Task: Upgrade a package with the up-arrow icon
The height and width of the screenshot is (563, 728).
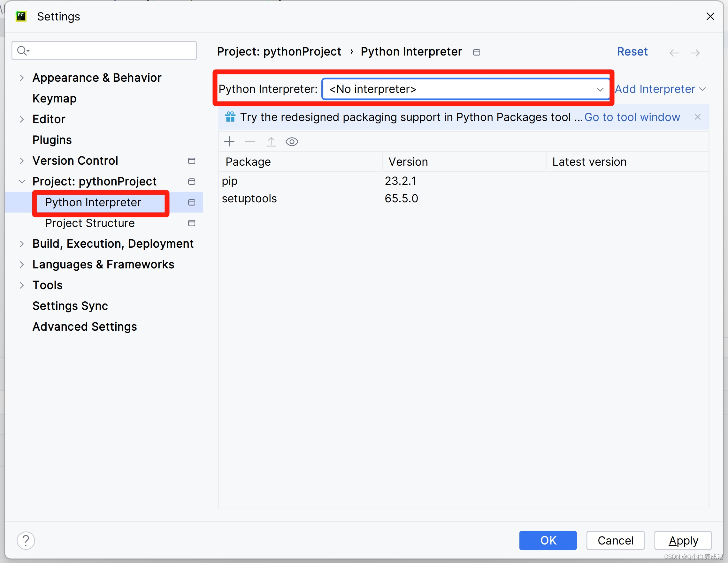Action: pos(271,141)
